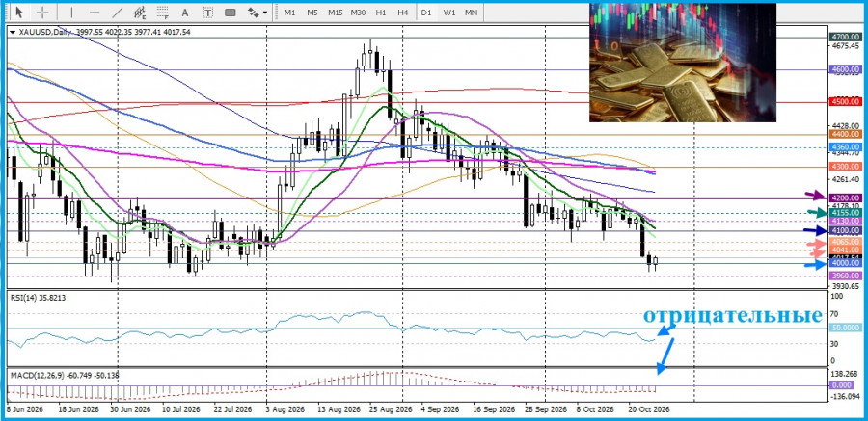Click the 20 Oct 2026 date label

[648, 410]
